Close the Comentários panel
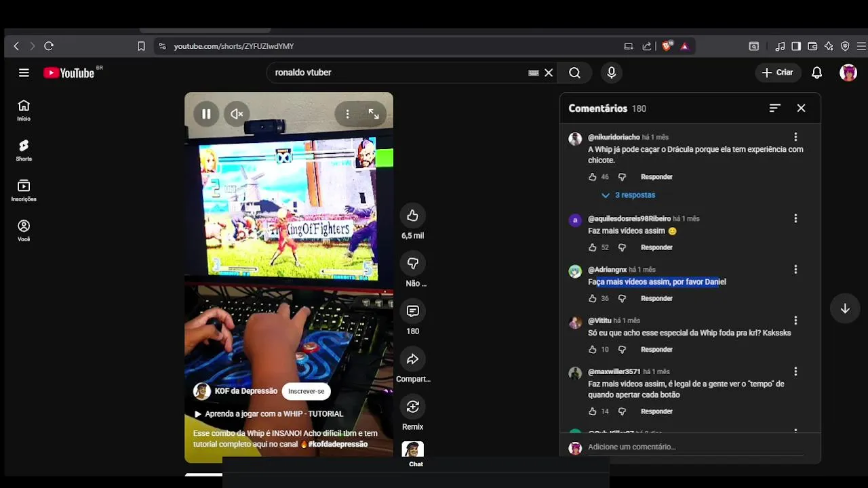Image resolution: width=868 pixels, height=488 pixels. coord(801,108)
